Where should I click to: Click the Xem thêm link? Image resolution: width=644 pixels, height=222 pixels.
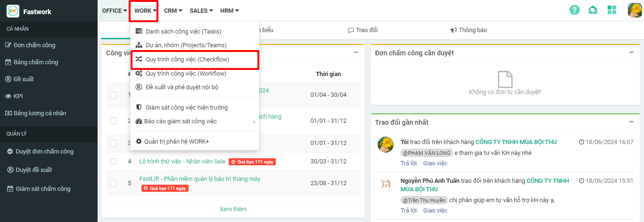(x=233, y=209)
